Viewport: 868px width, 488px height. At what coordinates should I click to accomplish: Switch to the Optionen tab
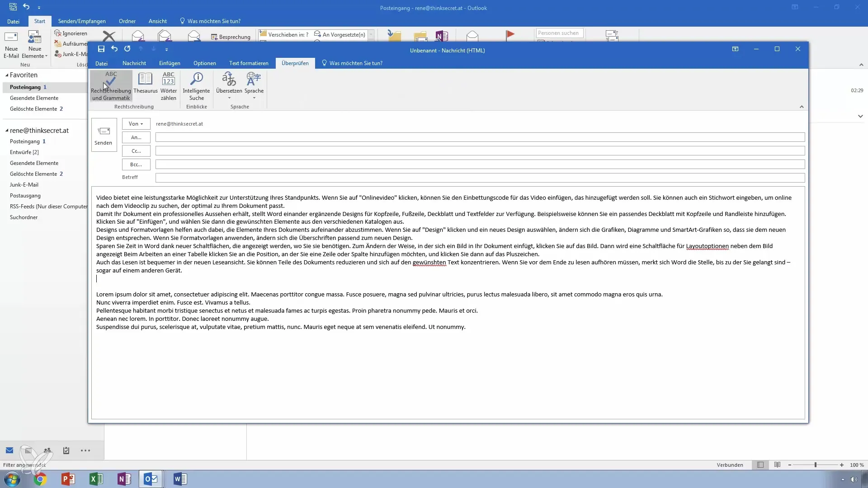(205, 63)
